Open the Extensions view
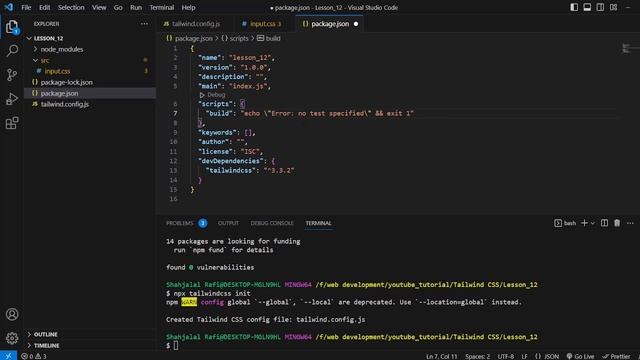Screen dimensions: 640x360 [x=12, y=123]
